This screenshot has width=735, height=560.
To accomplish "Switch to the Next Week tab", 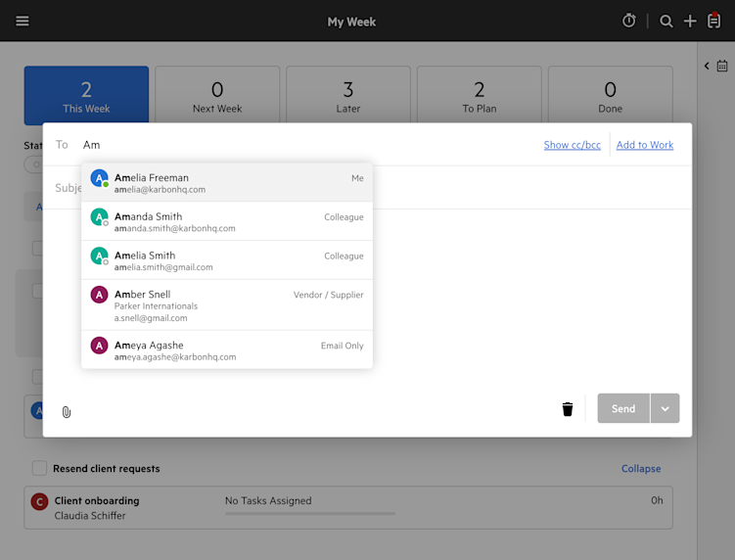I will (x=217, y=96).
